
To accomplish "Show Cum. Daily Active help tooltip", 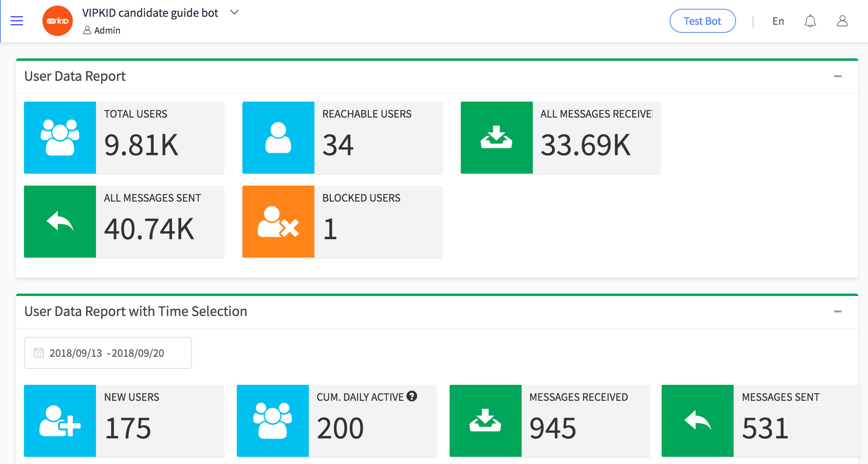I will click(412, 396).
